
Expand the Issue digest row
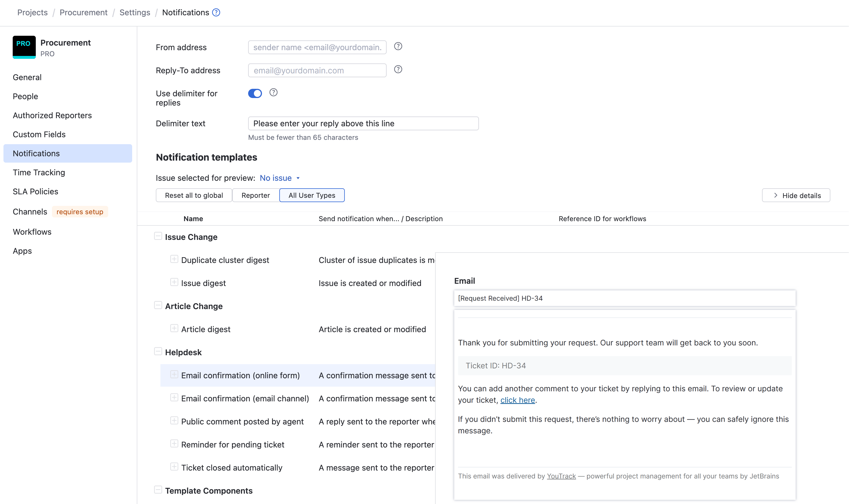coord(174,283)
